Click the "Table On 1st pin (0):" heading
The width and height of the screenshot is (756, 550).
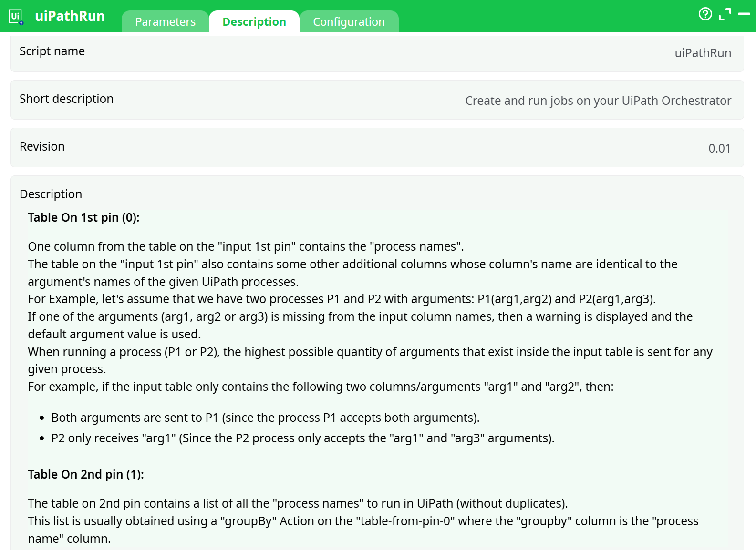[83, 218]
